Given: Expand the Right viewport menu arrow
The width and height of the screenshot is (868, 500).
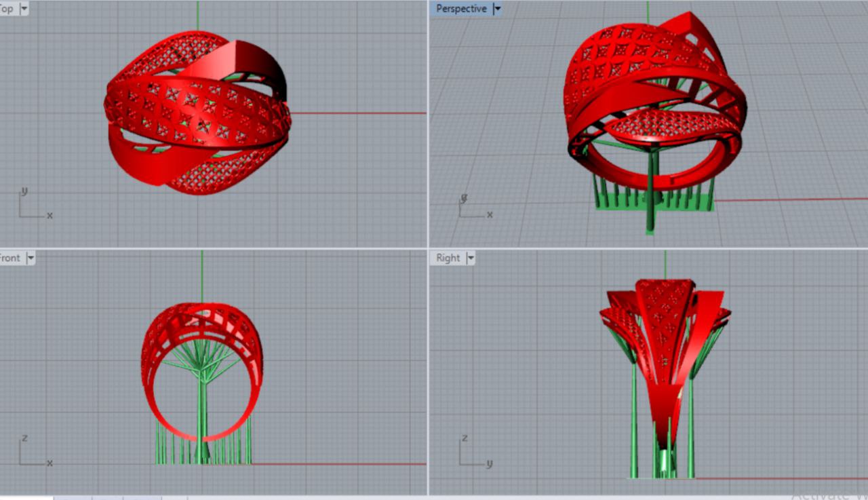Looking at the screenshot, I should (x=471, y=258).
